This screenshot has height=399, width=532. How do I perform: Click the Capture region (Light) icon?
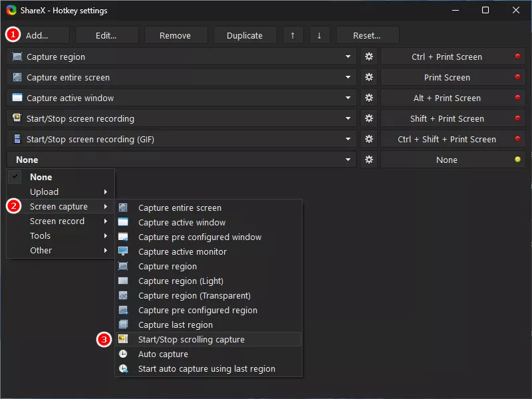(123, 281)
